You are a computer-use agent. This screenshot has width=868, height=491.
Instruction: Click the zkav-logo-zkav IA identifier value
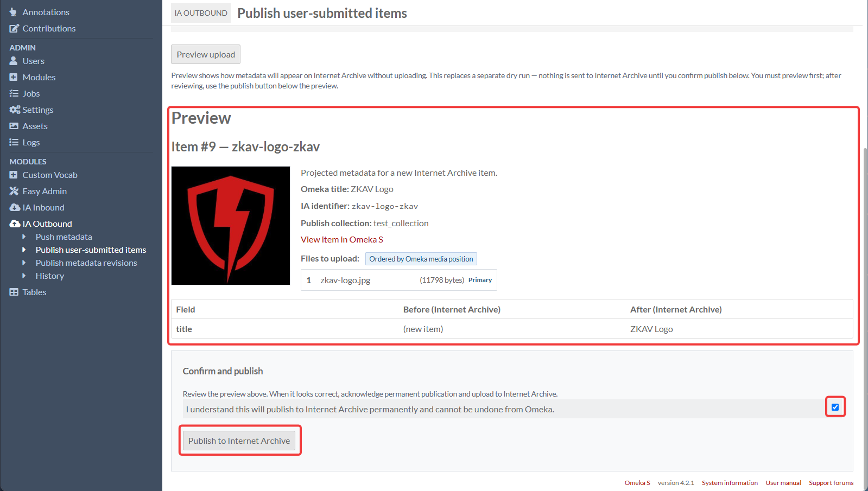[385, 206]
